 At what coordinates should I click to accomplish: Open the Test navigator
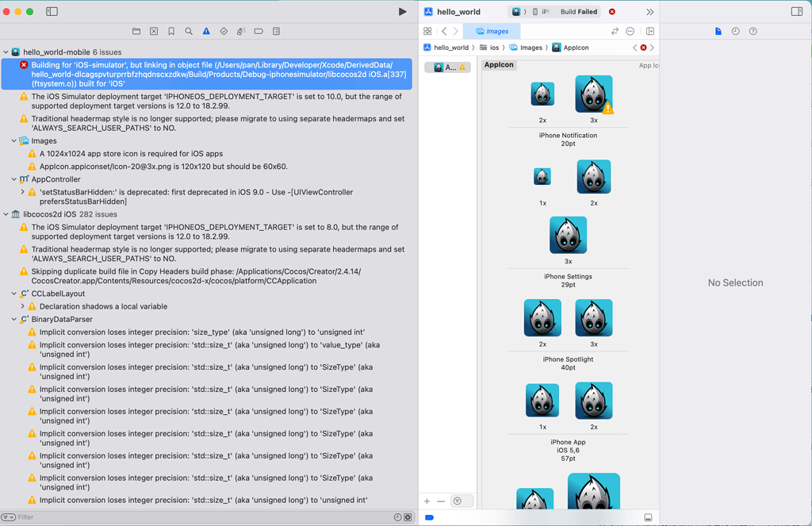(x=223, y=31)
